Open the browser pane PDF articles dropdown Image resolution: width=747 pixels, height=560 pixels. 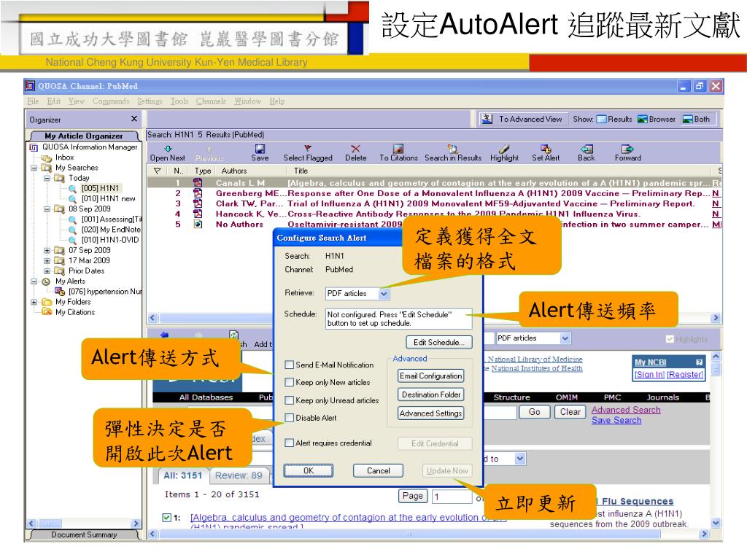[565, 338]
